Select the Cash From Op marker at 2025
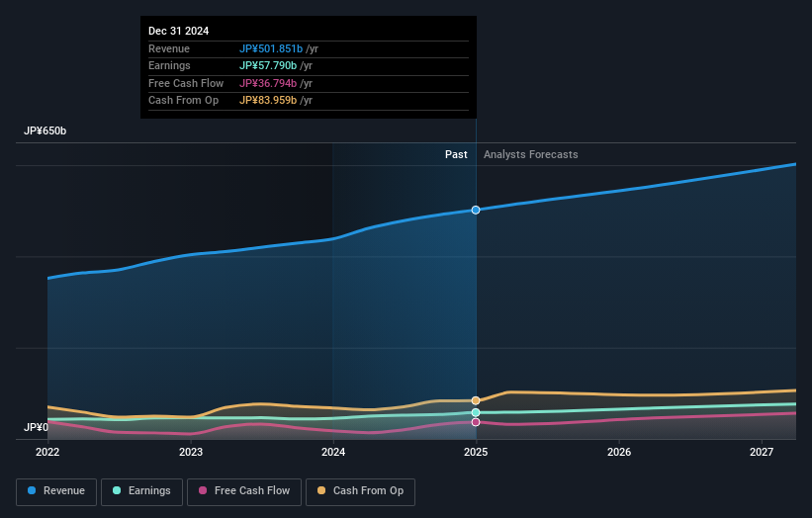The image size is (812, 518). pos(476,400)
